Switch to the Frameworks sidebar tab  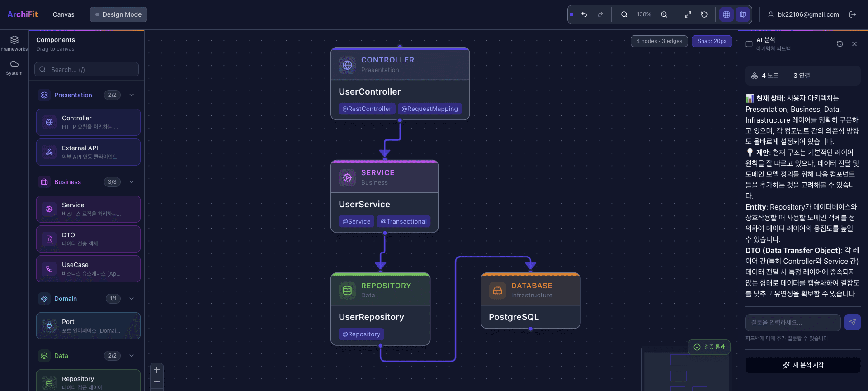pos(14,43)
